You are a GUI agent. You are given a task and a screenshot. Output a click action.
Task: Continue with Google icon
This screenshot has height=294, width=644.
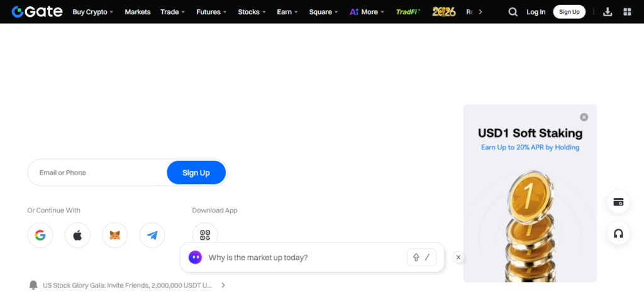point(40,236)
